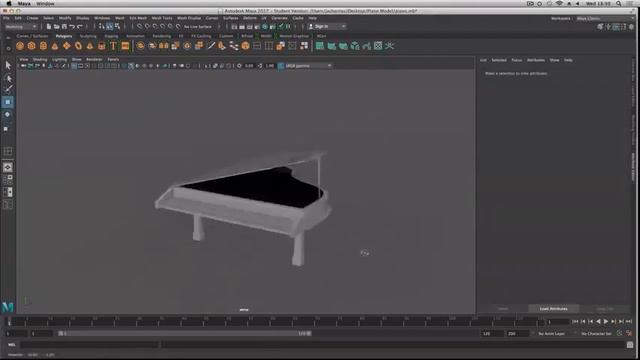Click the Open scene icon in status line
The image size is (640, 360).
point(56,27)
